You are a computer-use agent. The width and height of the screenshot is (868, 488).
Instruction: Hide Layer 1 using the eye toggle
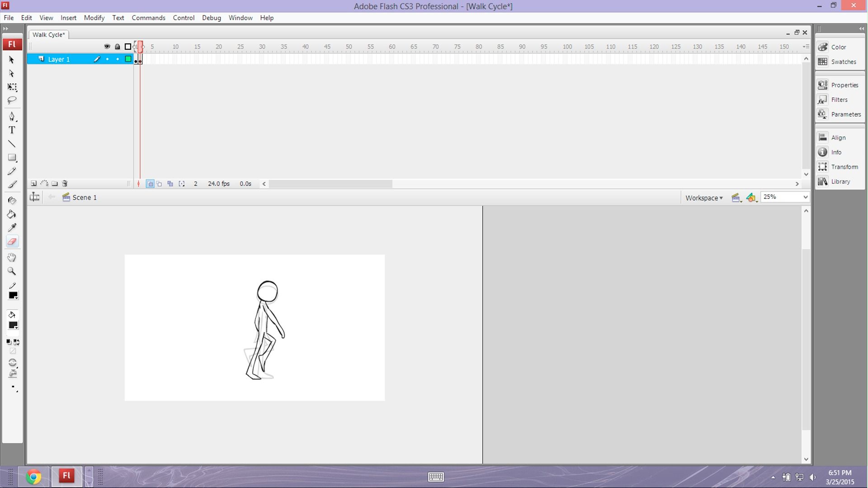[x=107, y=59]
